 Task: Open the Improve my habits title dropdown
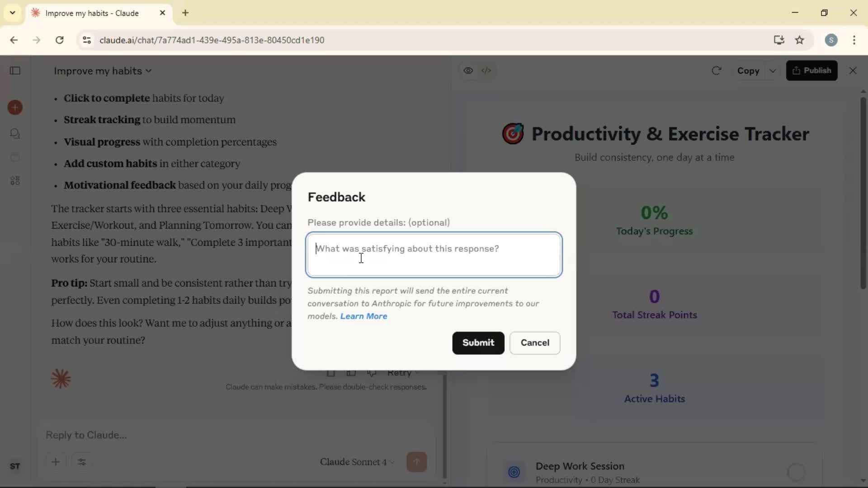click(x=103, y=71)
